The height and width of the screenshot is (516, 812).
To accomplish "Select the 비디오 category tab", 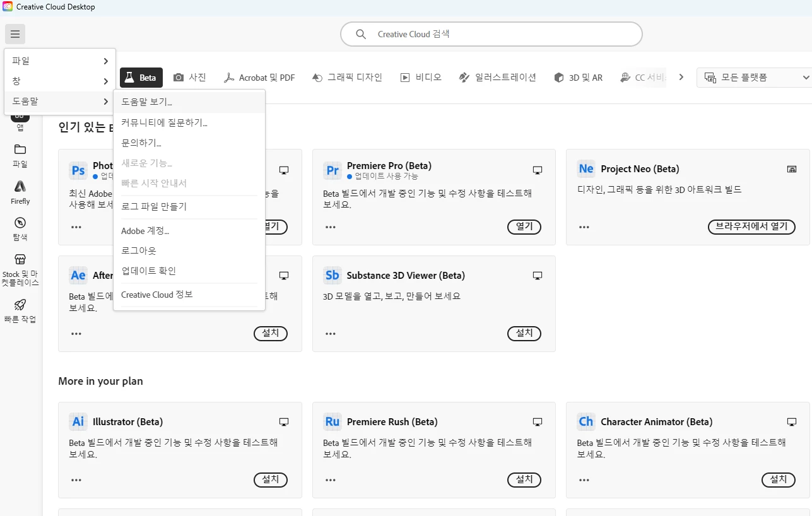I will click(x=421, y=78).
